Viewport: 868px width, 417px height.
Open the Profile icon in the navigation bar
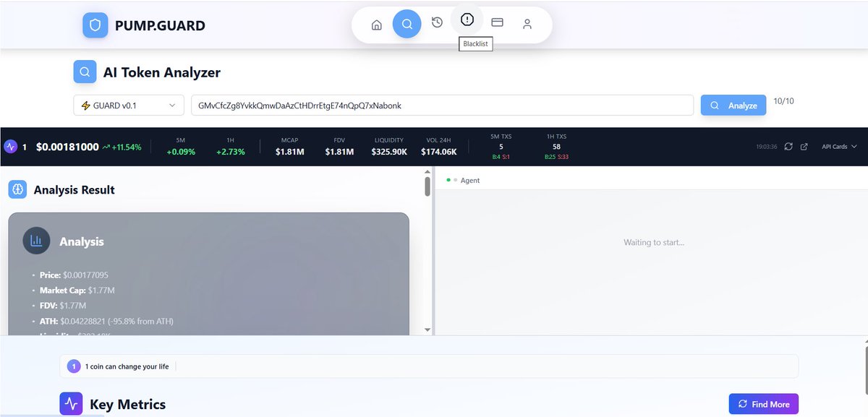pos(527,23)
